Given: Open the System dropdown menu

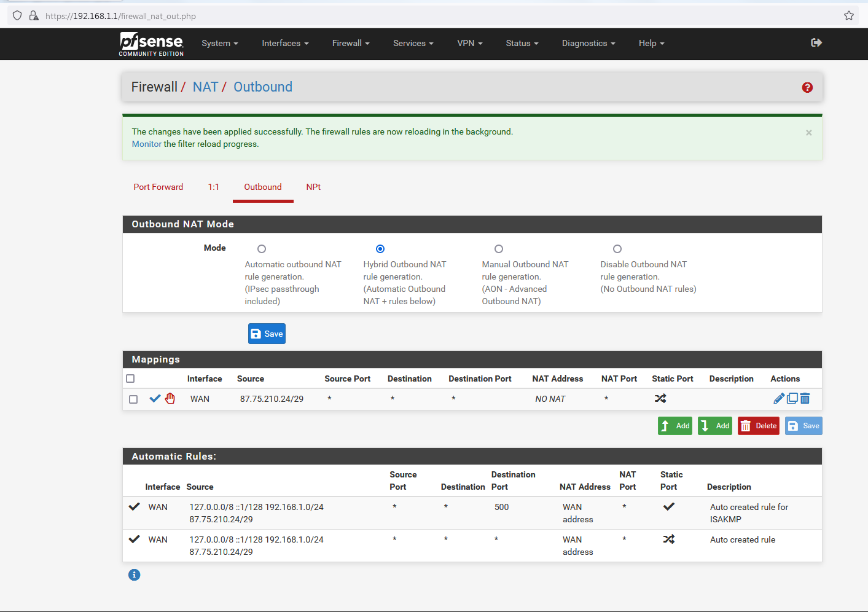Looking at the screenshot, I should tap(220, 44).
